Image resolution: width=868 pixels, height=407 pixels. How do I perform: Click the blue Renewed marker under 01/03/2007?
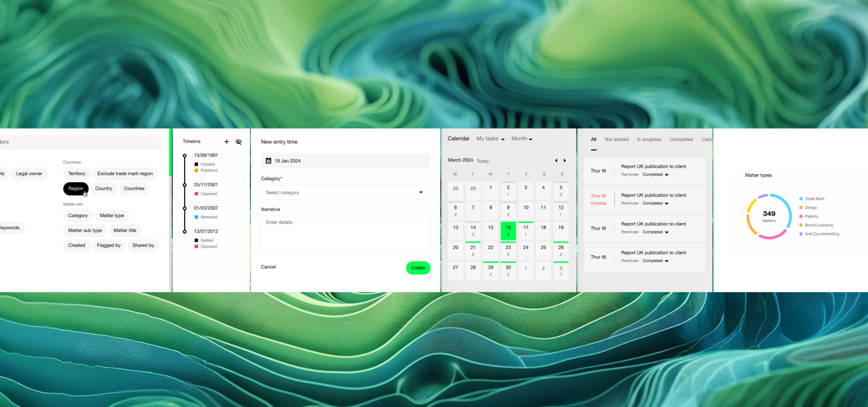tap(196, 217)
